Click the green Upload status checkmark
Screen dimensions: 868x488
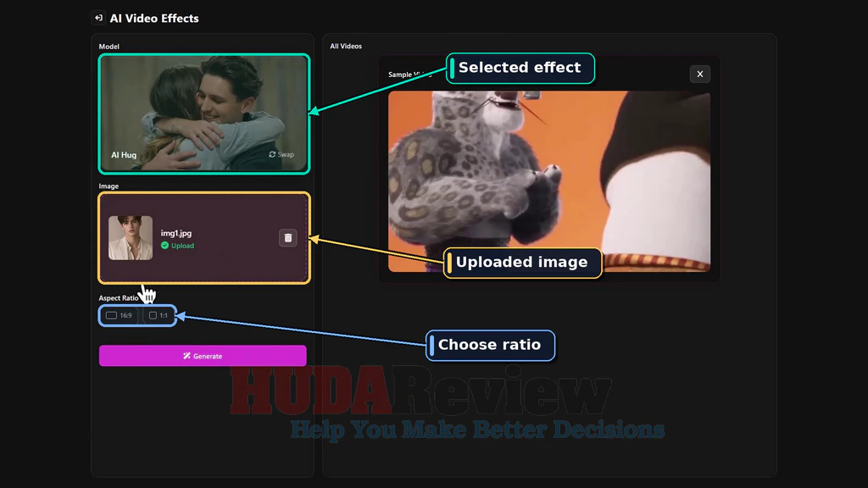point(165,245)
